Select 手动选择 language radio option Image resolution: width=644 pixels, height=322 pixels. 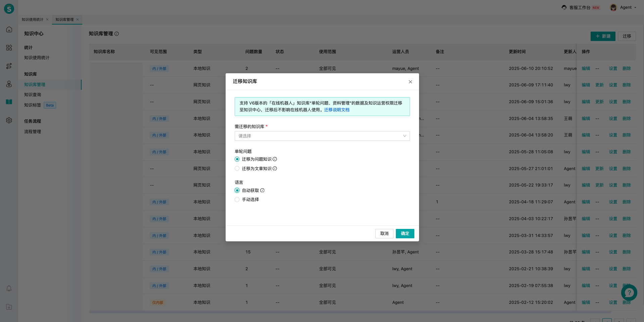[237, 200]
